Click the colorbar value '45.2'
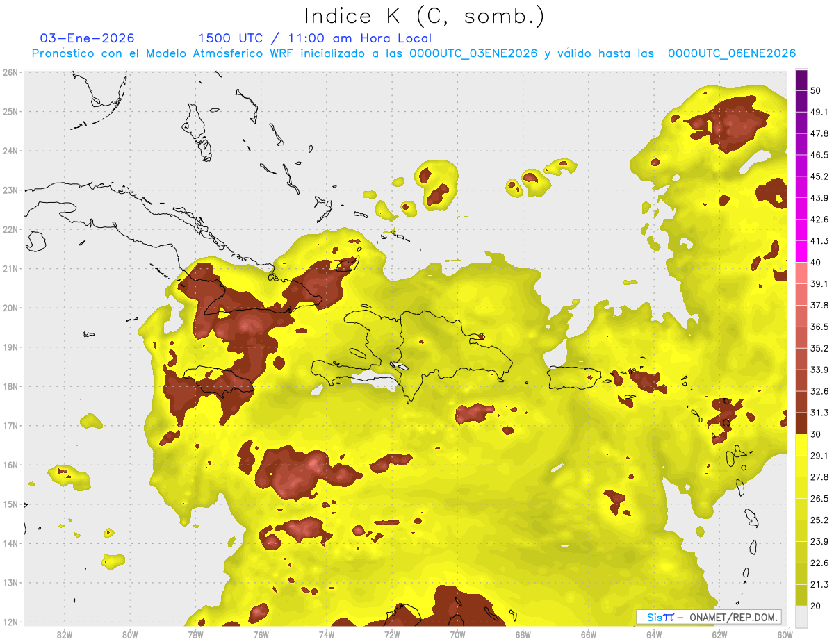Image resolution: width=834 pixels, height=644 pixels. pos(819,176)
